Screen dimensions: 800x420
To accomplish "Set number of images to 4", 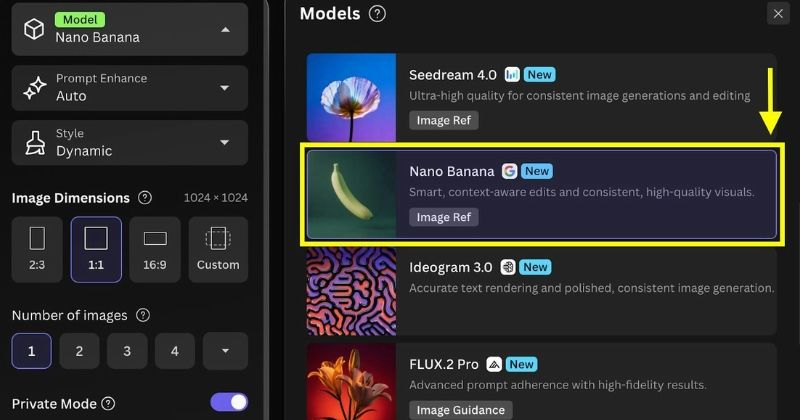I will 175,351.
